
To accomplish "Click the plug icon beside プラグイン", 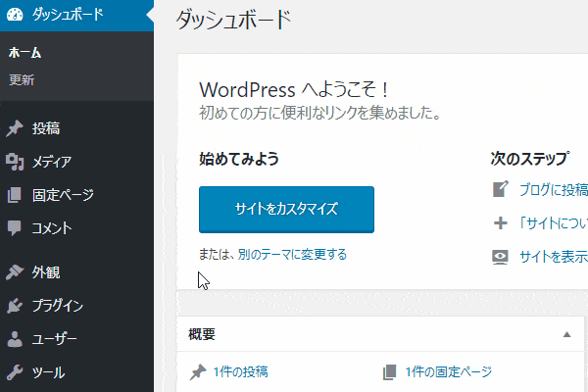I will point(15,306).
